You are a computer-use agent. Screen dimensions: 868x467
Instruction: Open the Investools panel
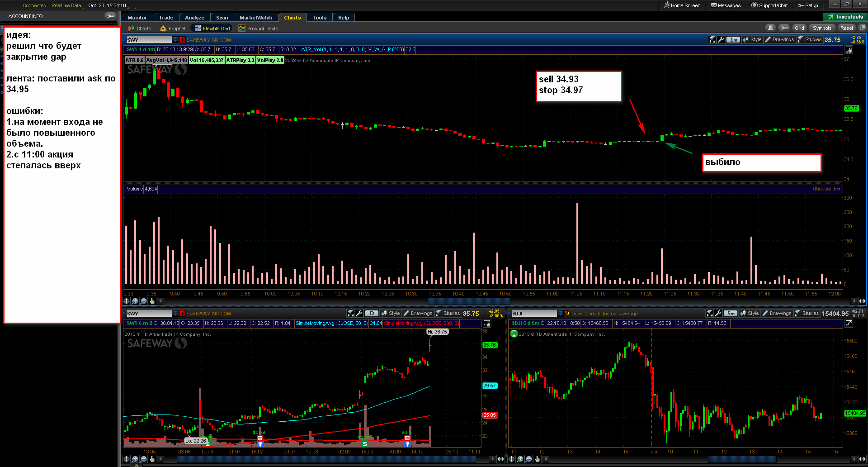point(845,17)
